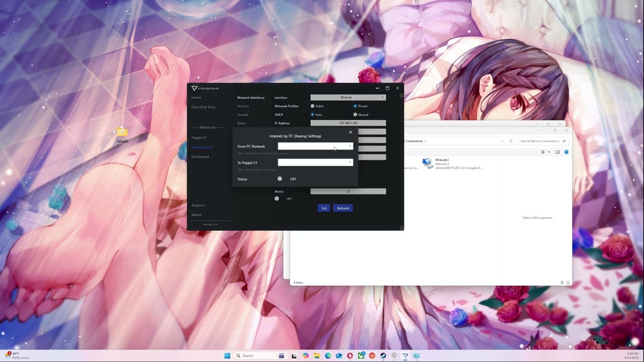Select the Private network profile
Screen dimensions: 644x362
(x=360, y=106)
